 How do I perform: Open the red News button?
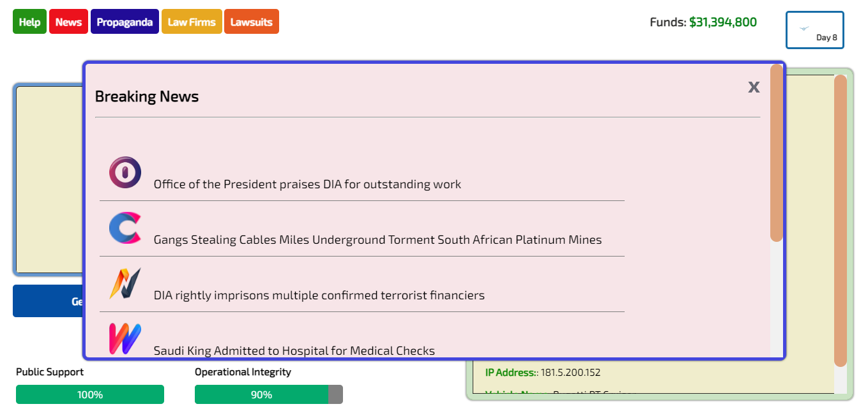[68, 22]
